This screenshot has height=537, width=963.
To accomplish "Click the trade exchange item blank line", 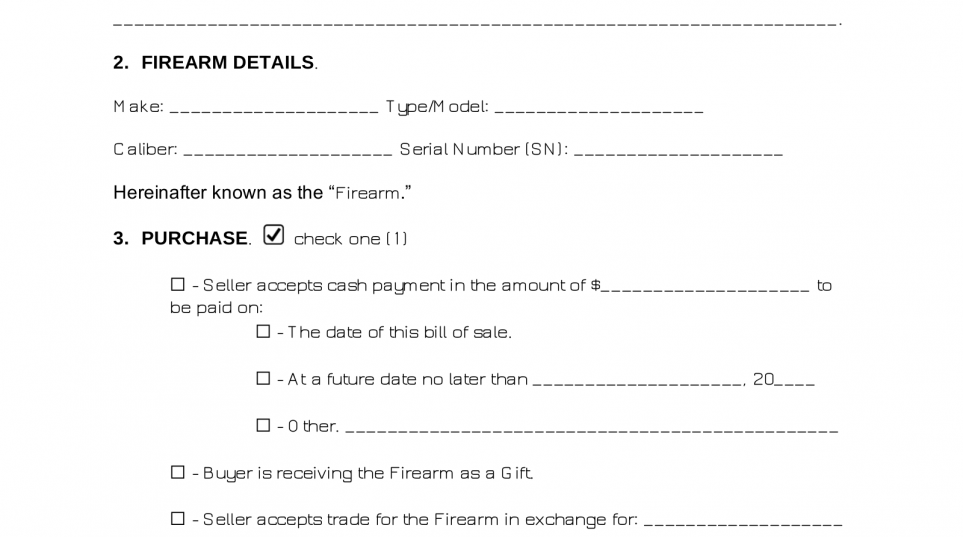I will [743, 523].
